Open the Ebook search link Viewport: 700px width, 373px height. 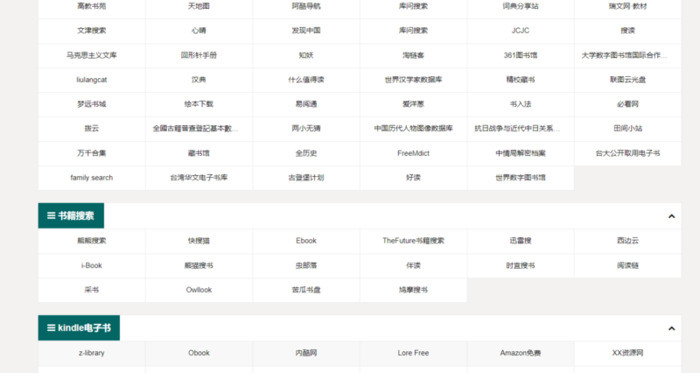click(306, 241)
